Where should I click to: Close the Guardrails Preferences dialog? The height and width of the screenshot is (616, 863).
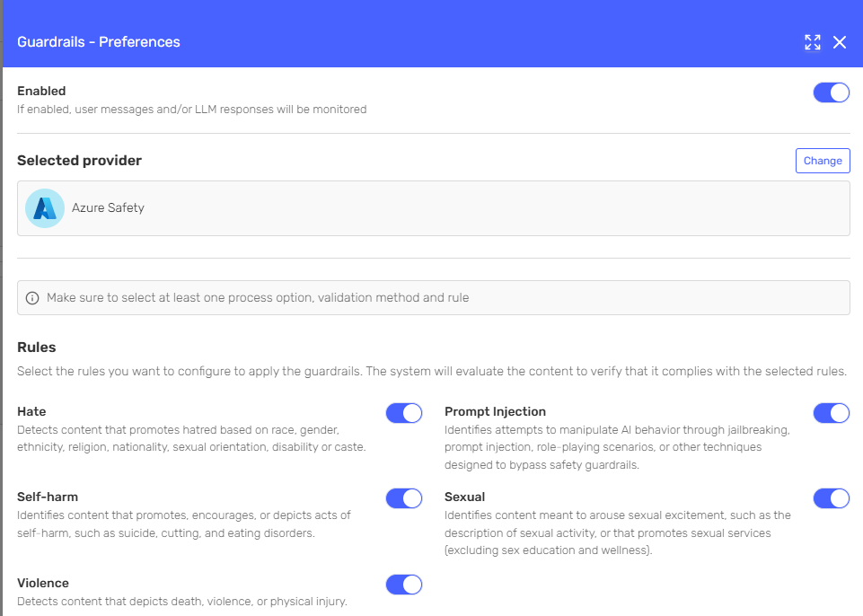[x=840, y=41]
